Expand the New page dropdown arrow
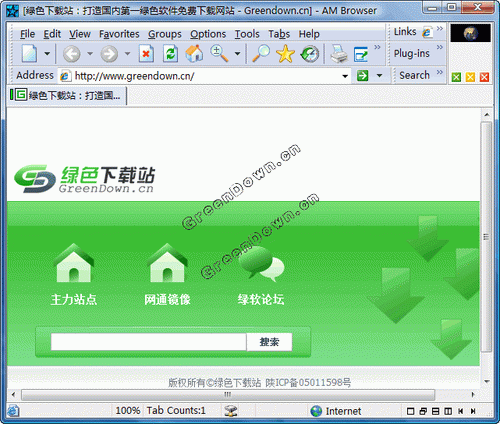Image resolution: width=500 pixels, height=424 pixels. (47, 53)
